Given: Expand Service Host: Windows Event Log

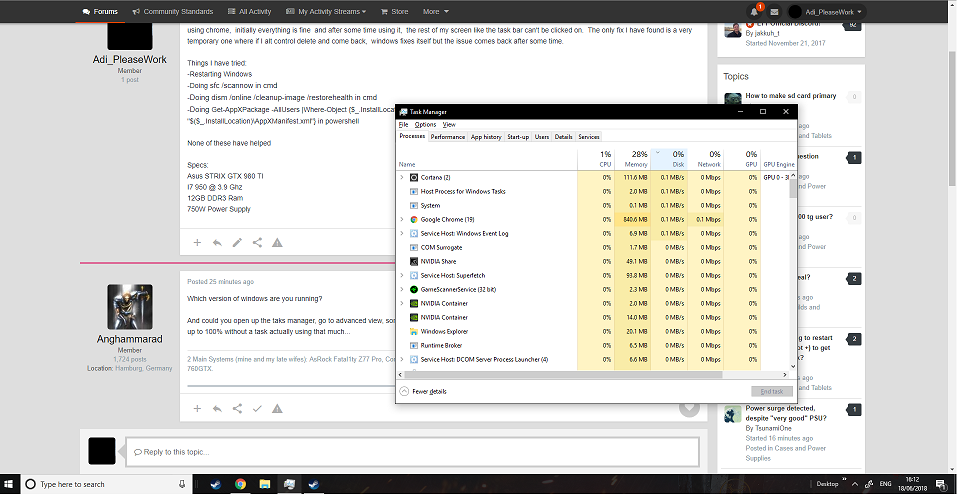Looking at the screenshot, I should [x=402, y=234].
